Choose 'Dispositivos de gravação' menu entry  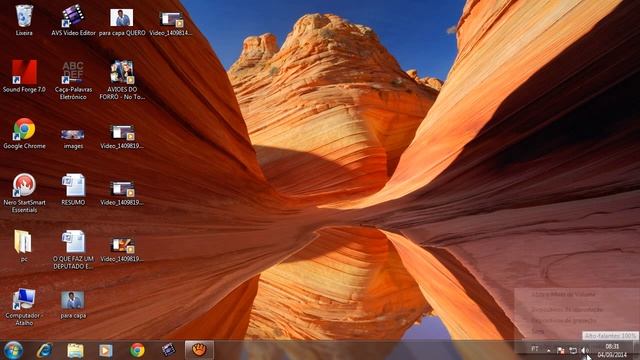coord(563,320)
